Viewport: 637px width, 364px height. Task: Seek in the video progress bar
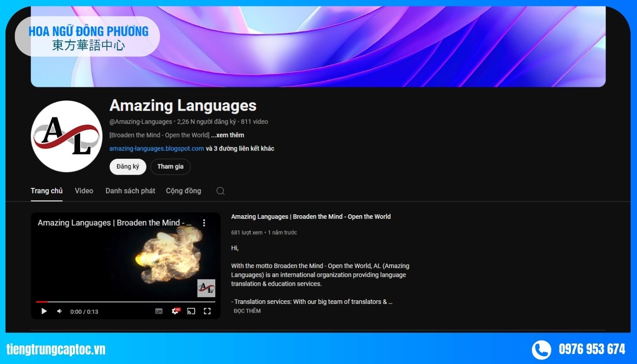[x=126, y=302]
